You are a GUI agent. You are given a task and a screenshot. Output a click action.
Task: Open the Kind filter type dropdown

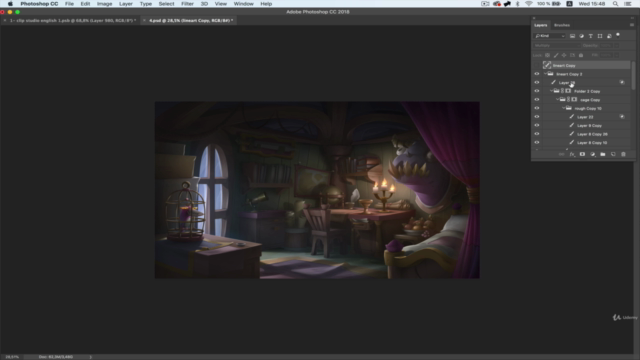(x=549, y=36)
